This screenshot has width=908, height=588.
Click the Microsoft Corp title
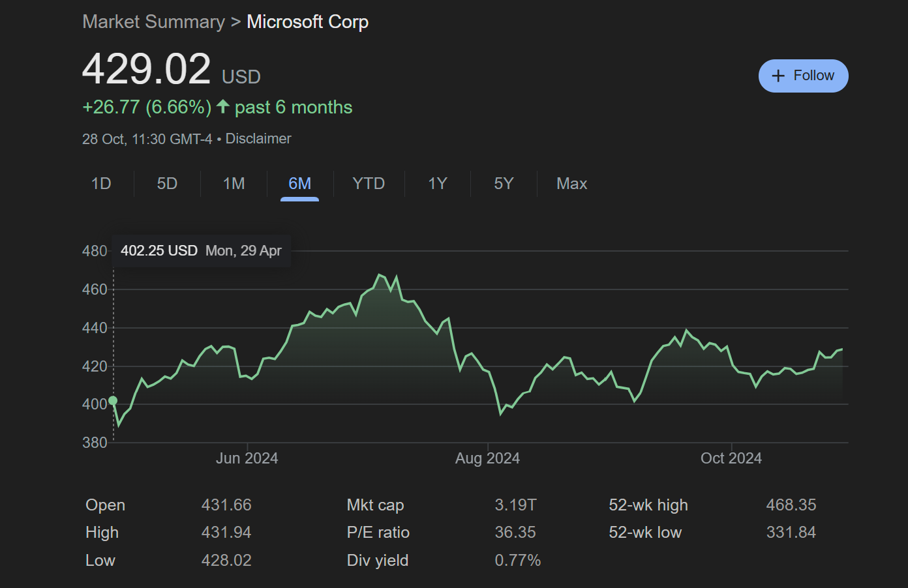pyautogui.click(x=307, y=22)
